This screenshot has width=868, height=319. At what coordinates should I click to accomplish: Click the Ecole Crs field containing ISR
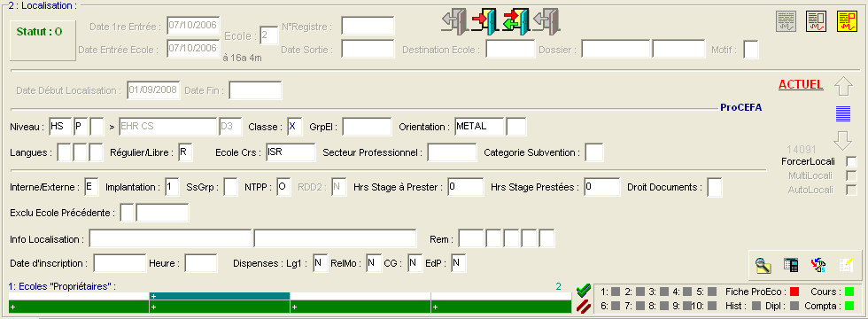[291, 152]
